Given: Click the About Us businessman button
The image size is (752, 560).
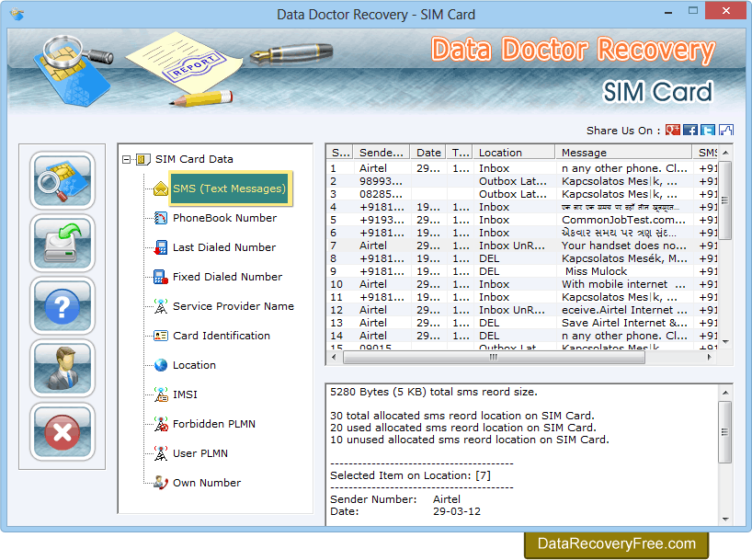Looking at the screenshot, I should pyautogui.click(x=63, y=369).
